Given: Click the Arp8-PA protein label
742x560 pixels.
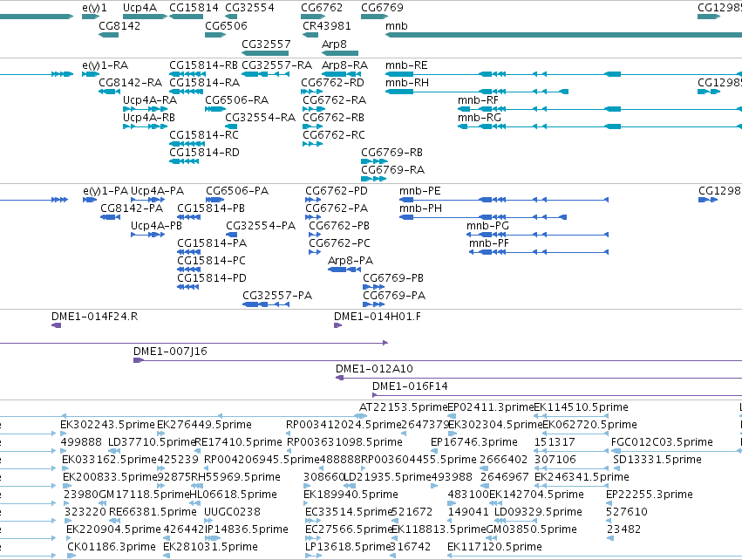Looking at the screenshot, I should [351, 262].
